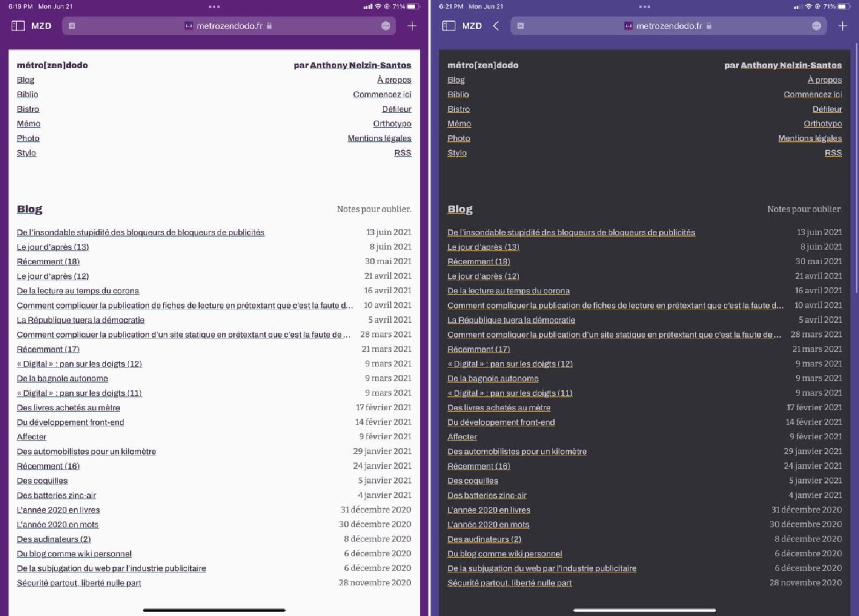Open the sidebar in the light-mode window

18,26
